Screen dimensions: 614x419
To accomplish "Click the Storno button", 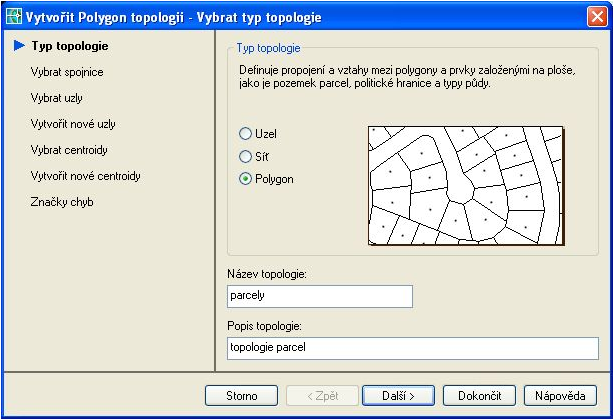I will click(x=241, y=396).
